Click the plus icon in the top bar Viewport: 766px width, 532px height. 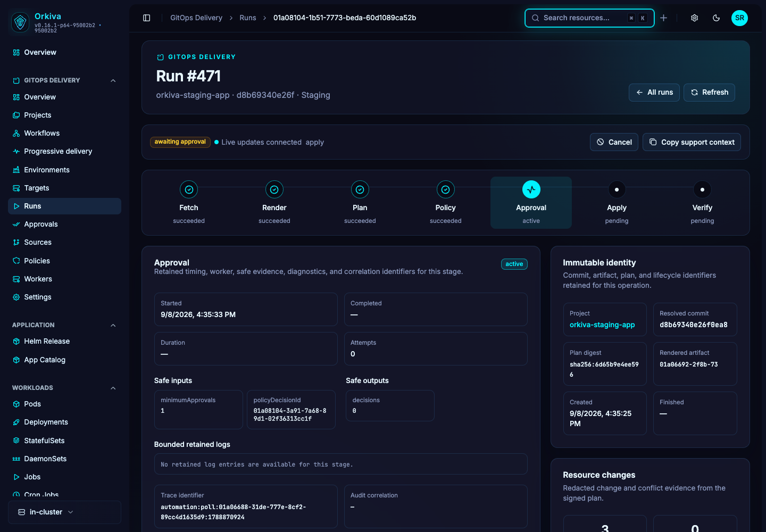coord(664,18)
